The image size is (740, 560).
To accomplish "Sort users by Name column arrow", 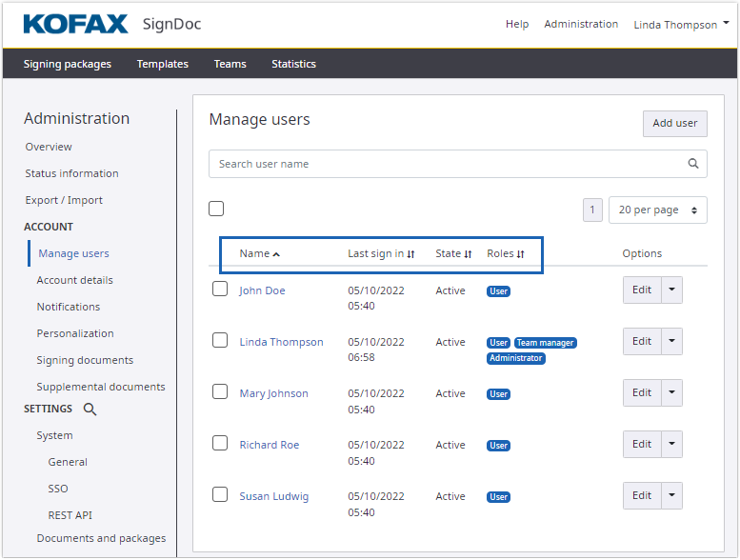I will (x=276, y=254).
